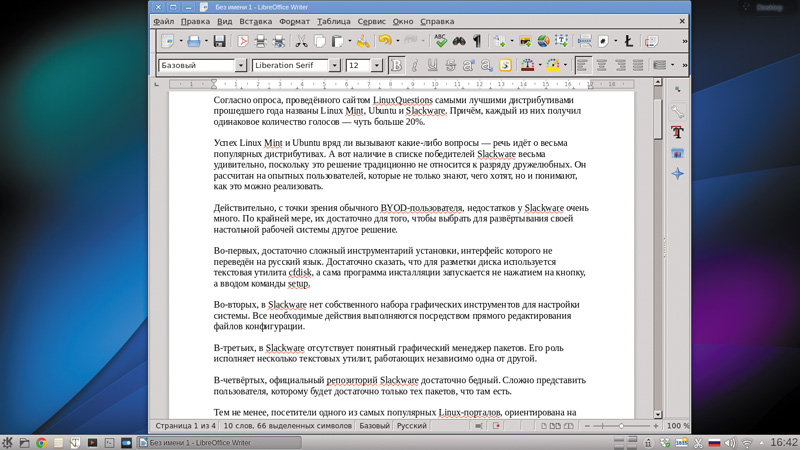
Task: Open sidebar Gallery panel
Action: coord(678,153)
